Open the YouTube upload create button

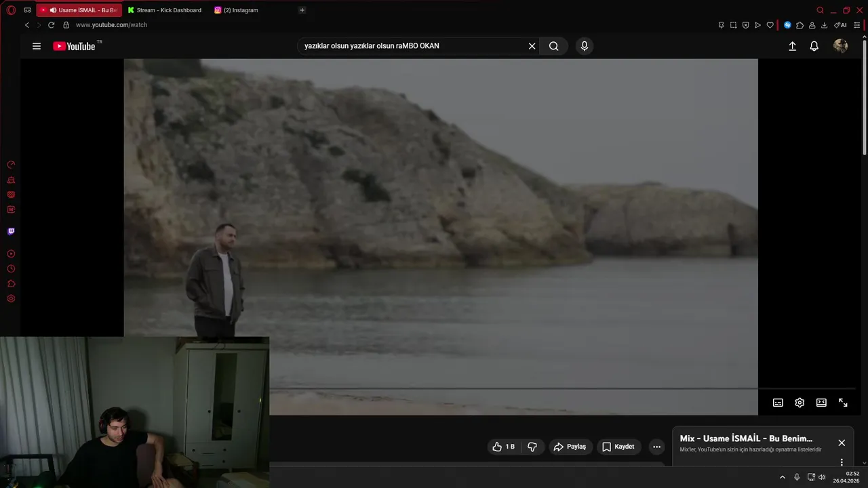[x=792, y=46]
